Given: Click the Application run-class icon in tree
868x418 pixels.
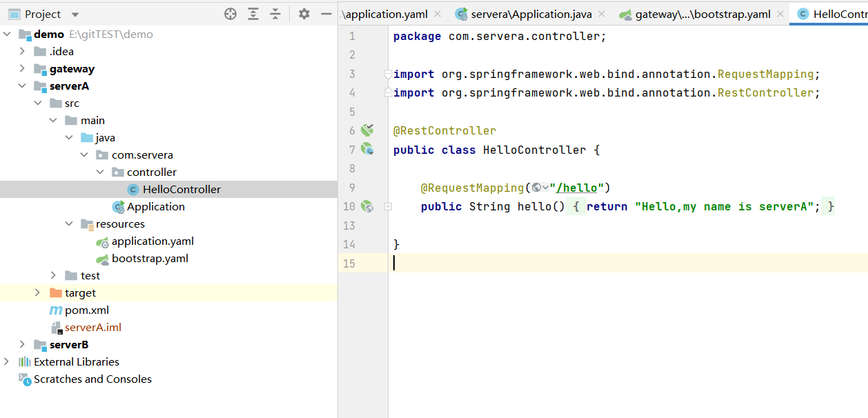Looking at the screenshot, I should (118, 206).
